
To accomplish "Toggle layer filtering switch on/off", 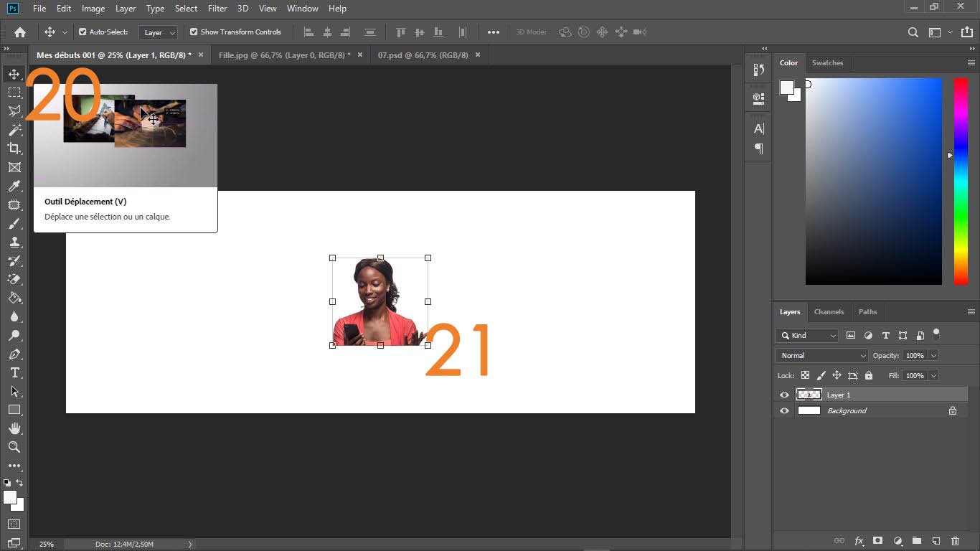I will click(x=936, y=334).
